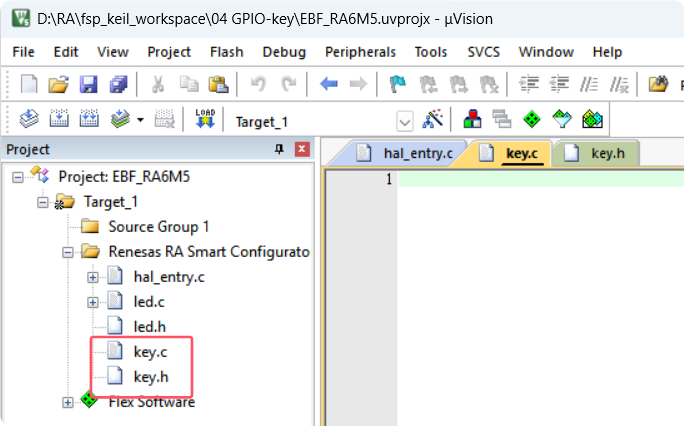Select led.h in the project tree

click(150, 327)
